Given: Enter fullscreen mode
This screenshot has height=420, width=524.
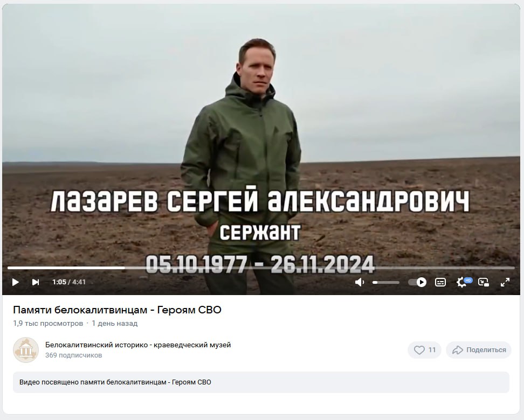Looking at the screenshot, I should (505, 282).
